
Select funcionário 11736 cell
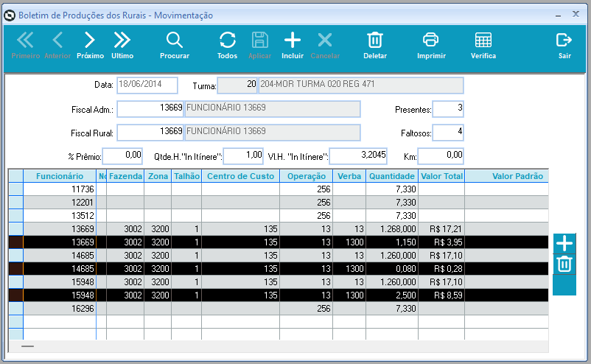[60, 189]
